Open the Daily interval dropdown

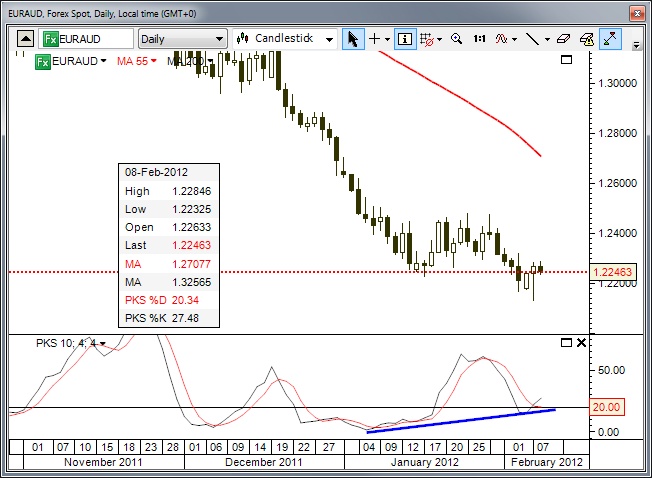pos(183,39)
